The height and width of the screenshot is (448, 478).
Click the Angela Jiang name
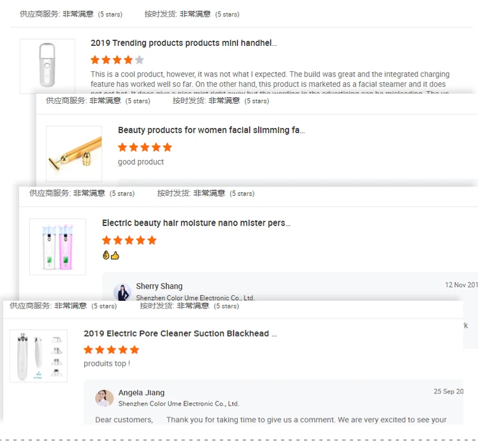141,393
